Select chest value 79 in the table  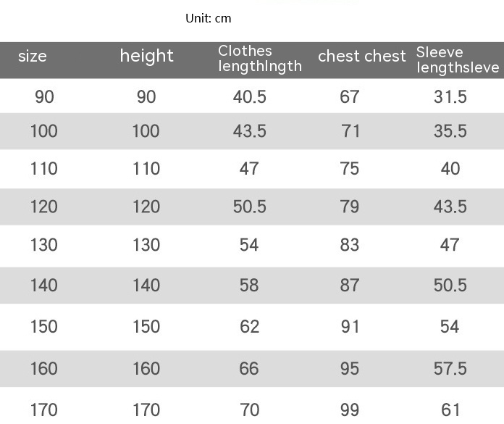click(x=349, y=207)
